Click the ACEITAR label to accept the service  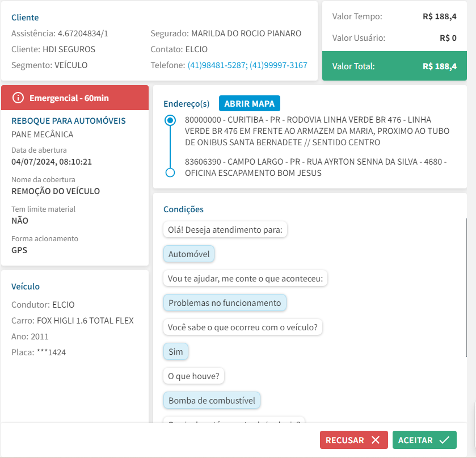point(415,440)
